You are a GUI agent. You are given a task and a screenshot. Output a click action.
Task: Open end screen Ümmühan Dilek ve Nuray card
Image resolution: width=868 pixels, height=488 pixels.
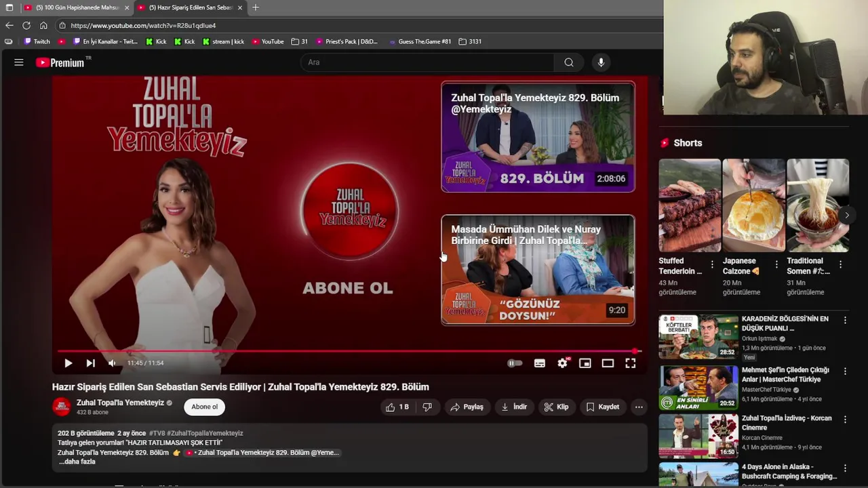(538, 269)
